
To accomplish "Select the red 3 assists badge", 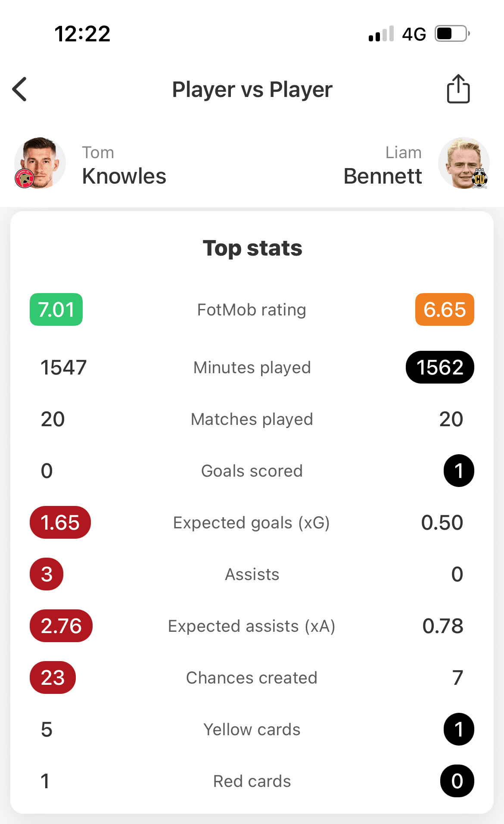I will pos(47,574).
